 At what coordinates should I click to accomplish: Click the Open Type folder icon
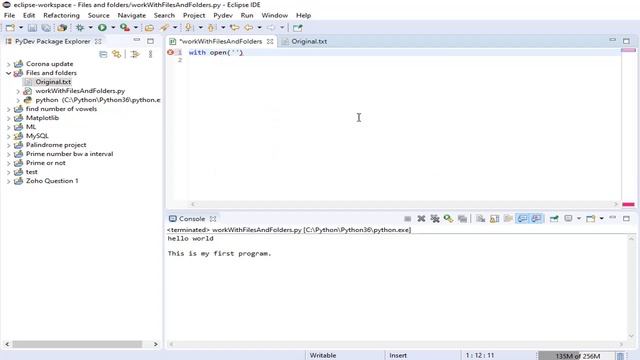(149, 28)
